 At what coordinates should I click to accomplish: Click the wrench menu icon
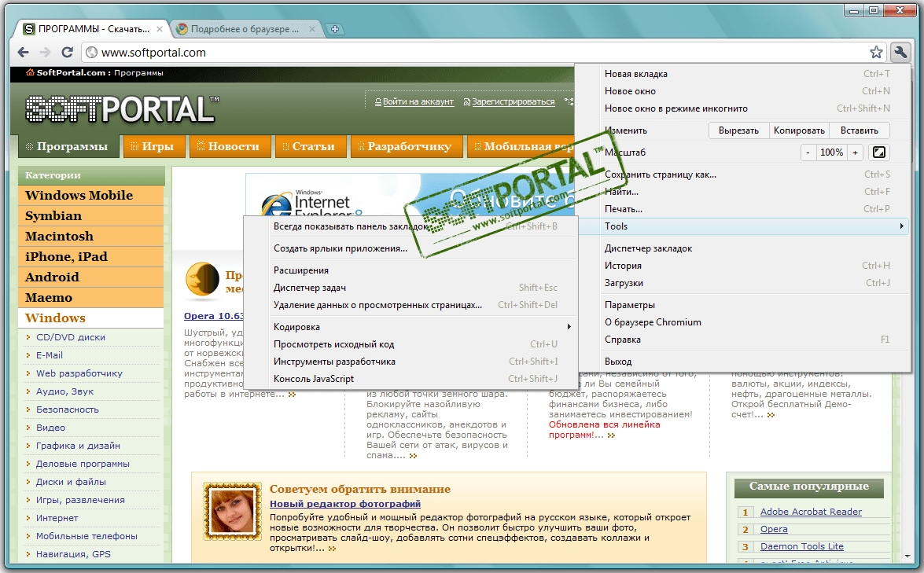(x=900, y=53)
